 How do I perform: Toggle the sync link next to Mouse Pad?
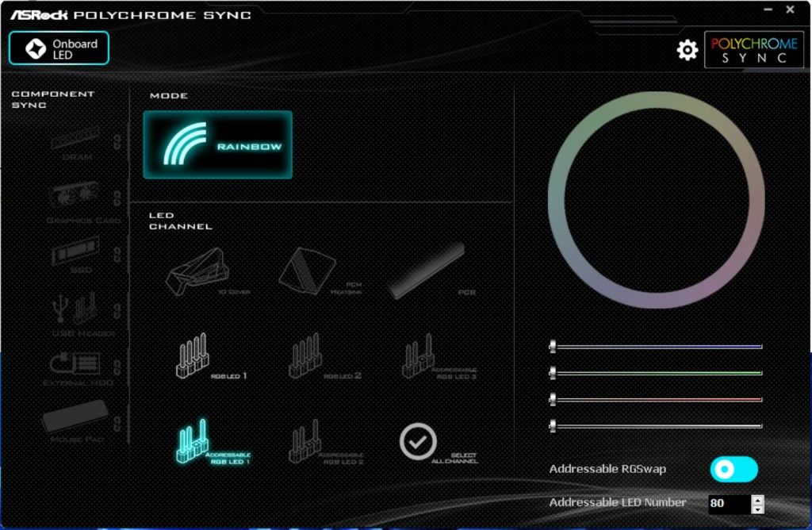pyautogui.click(x=117, y=424)
